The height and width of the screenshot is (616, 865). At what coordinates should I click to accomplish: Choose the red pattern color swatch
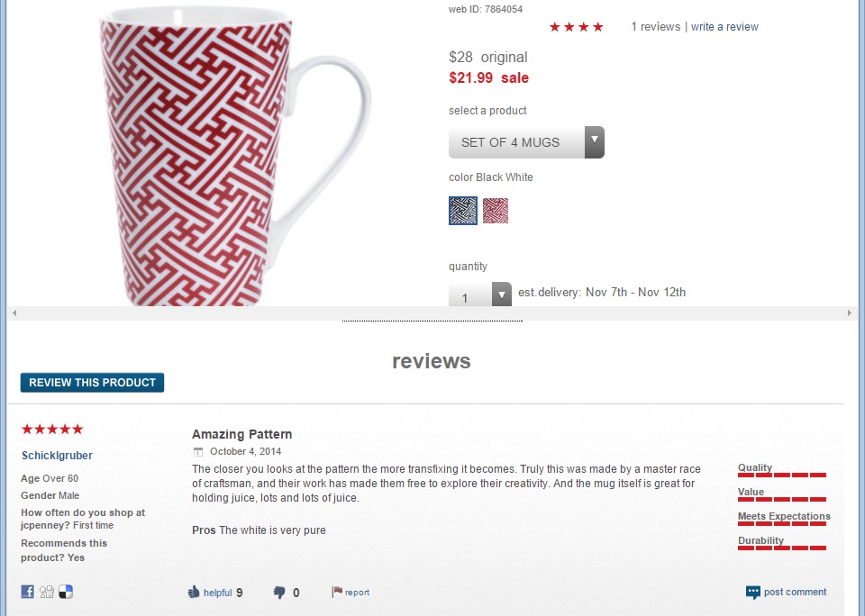(x=496, y=211)
